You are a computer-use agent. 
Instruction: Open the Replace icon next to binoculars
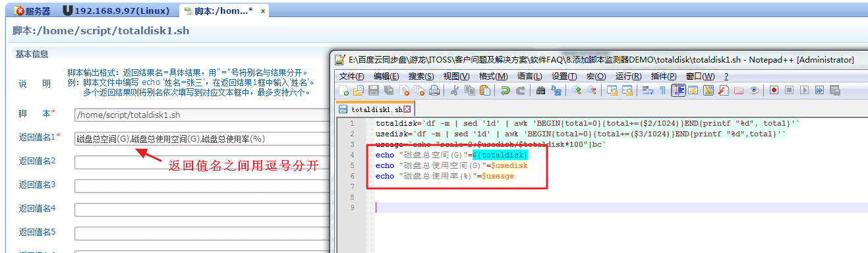pos(556,90)
